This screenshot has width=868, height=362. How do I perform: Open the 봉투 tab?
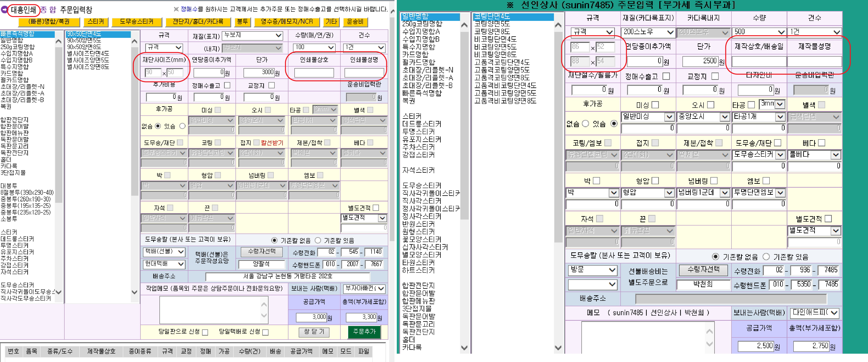(242, 22)
